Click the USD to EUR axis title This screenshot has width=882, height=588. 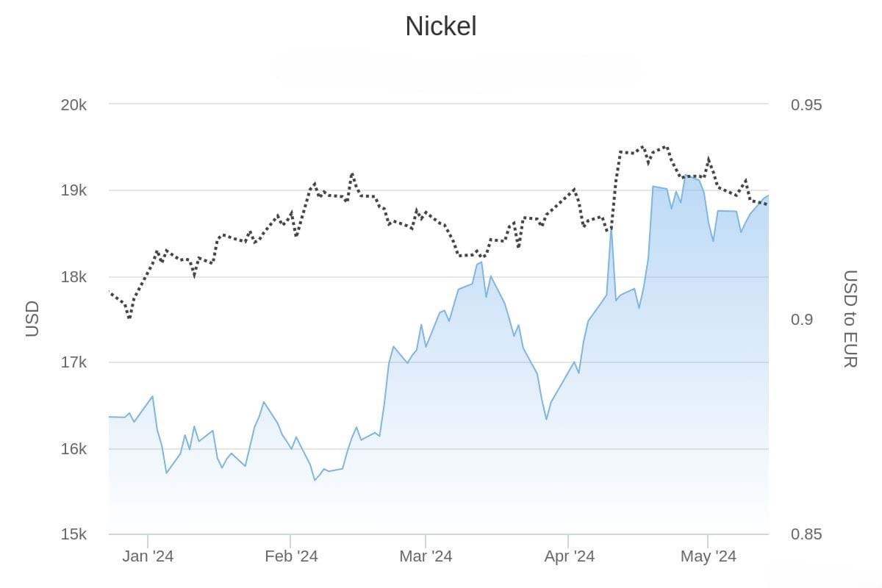[850, 319]
